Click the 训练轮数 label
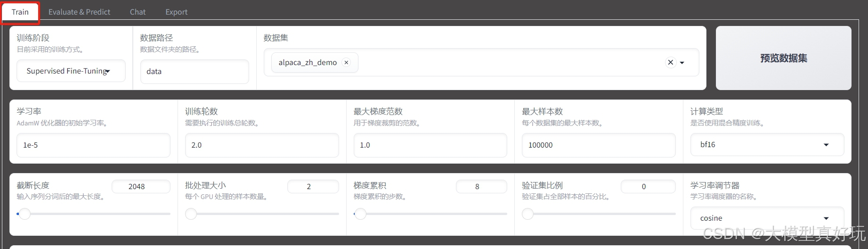Screen dimensions: 868x249 point(202,111)
